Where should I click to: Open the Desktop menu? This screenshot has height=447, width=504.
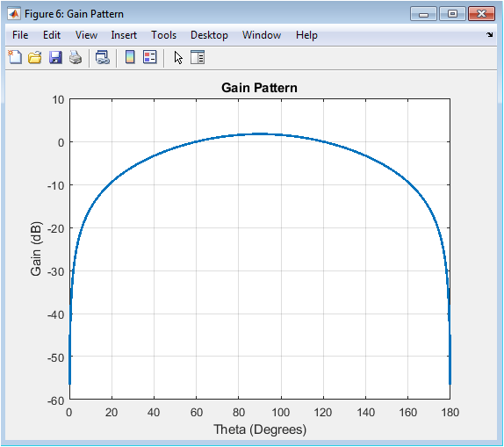[x=209, y=35]
